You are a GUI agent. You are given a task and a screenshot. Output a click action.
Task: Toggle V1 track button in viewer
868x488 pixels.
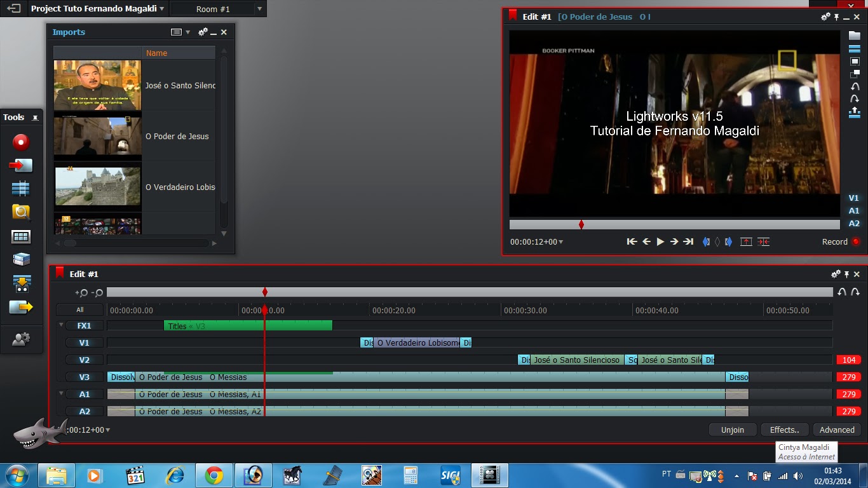854,198
